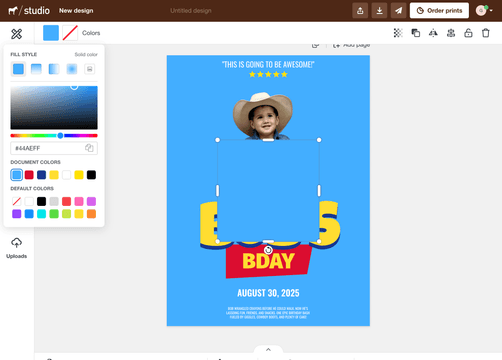Click the hex color input field #44AEFF
The height and width of the screenshot is (360, 502).
[54, 148]
